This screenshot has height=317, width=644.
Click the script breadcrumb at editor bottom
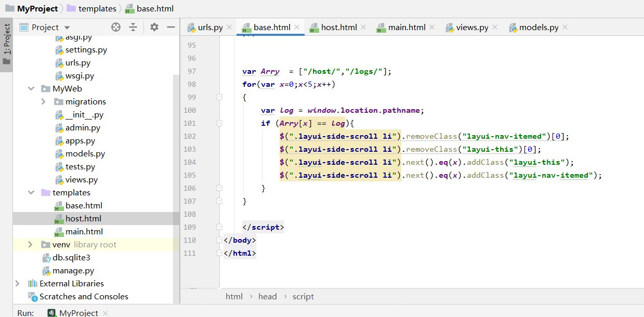(x=303, y=296)
